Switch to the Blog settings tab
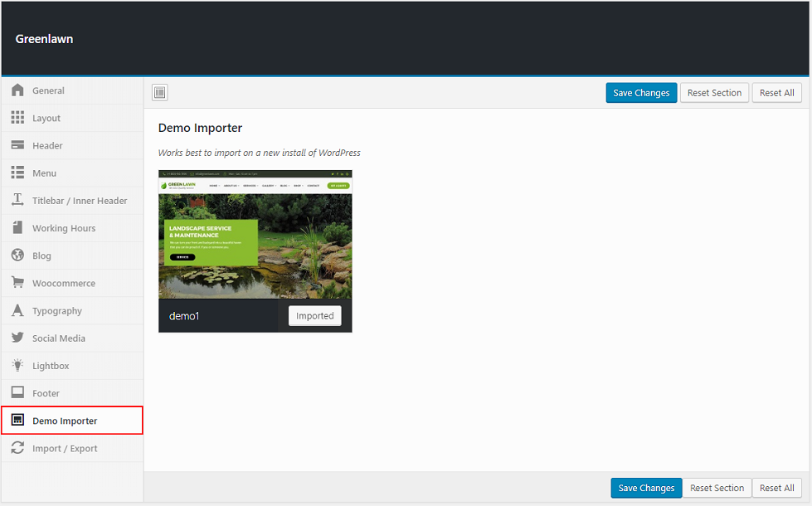 pos(41,255)
